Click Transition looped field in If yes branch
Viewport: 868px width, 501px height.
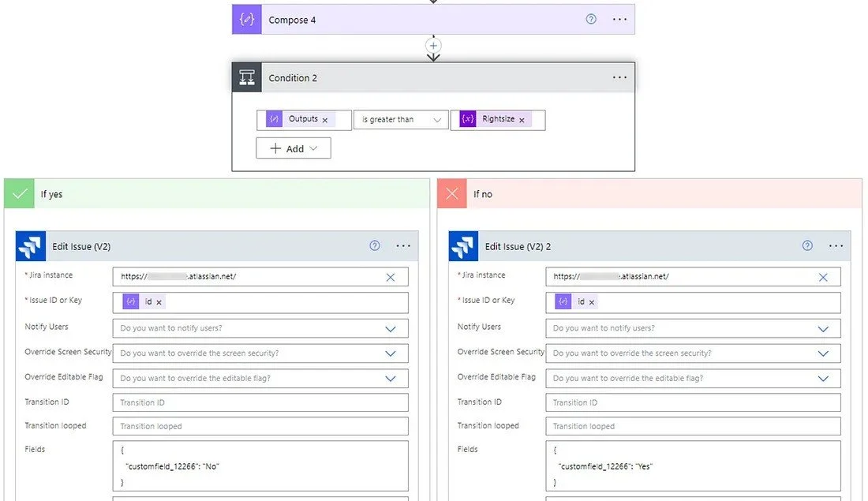click(x=260, y=426)
